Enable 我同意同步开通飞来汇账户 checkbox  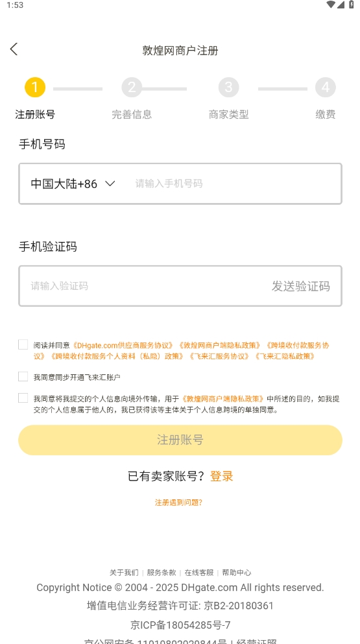tap(23, 377)
